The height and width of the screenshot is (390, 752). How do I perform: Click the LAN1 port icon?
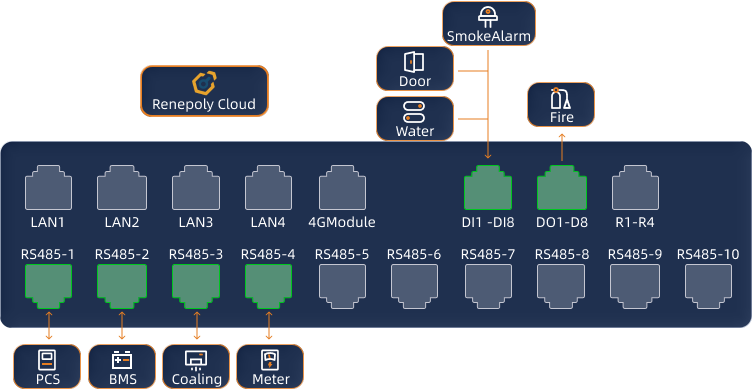tap(48, 188)
